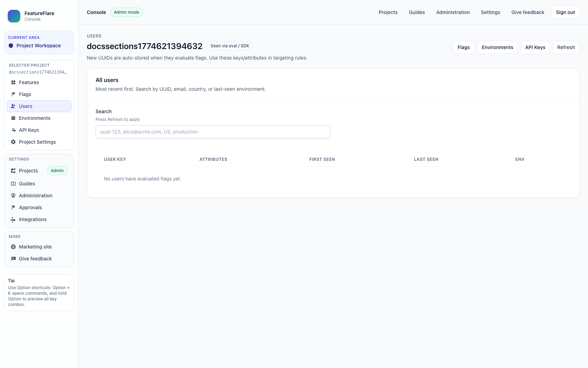Click the USER KEY column header
This screenshot has width=588, height=368.
pos(115,159)
